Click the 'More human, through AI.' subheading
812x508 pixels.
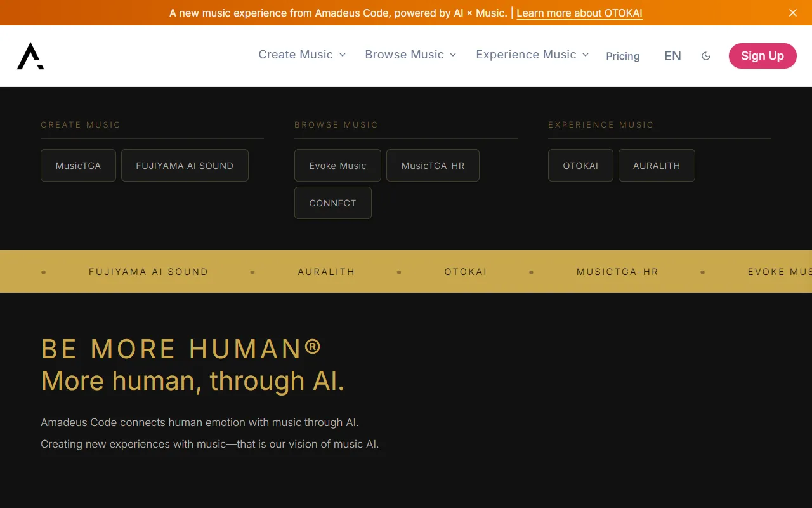(192, 381)
